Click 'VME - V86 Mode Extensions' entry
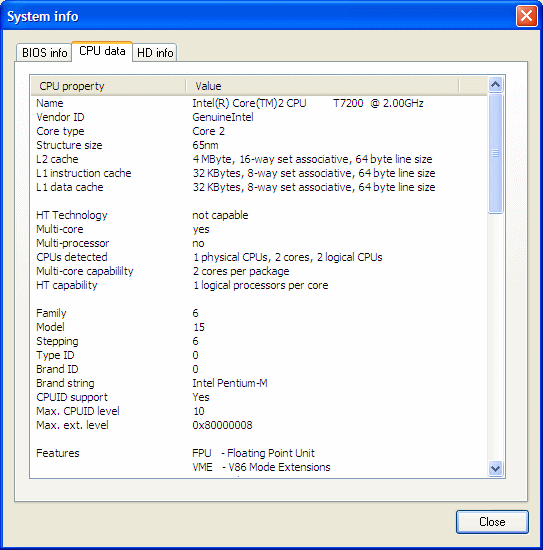 click(261, 467)
